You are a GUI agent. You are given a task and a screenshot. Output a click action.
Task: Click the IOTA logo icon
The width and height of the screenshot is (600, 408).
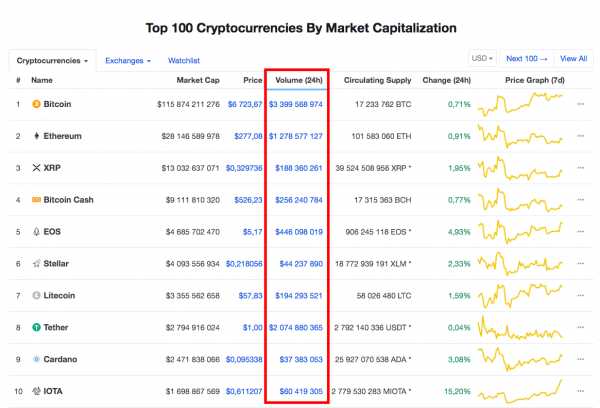point(36,391)
